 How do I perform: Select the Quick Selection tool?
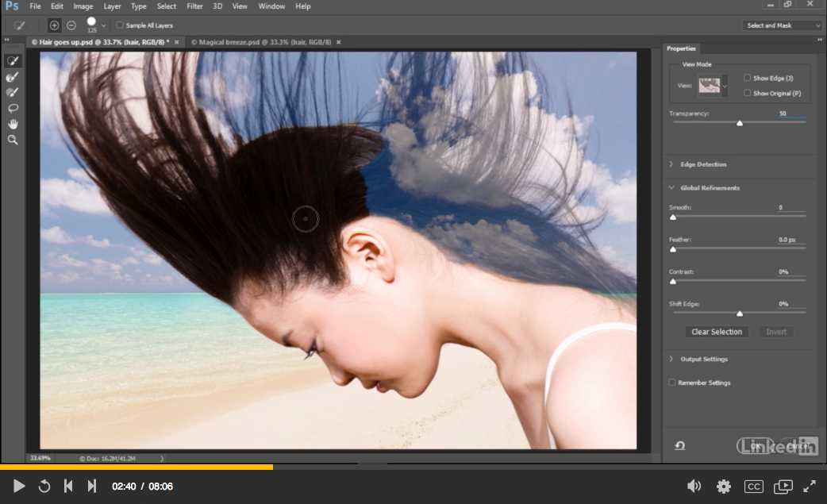[13, 61]
